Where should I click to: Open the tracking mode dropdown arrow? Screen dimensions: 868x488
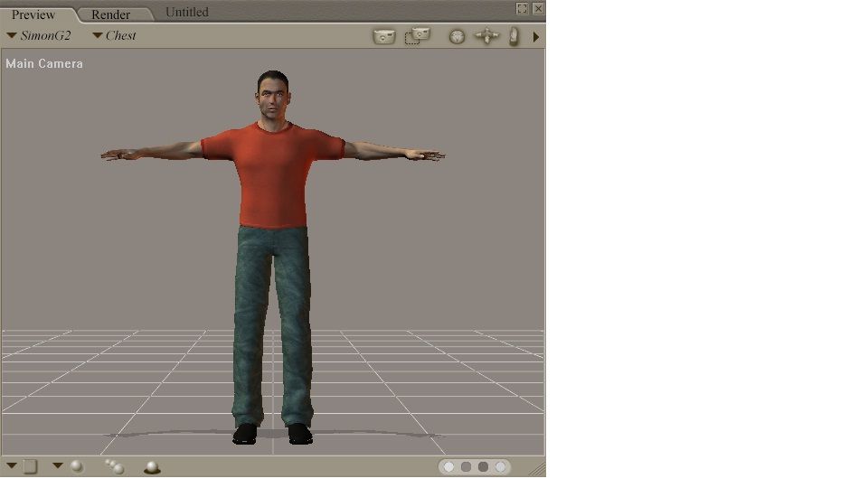coord(58,465)
